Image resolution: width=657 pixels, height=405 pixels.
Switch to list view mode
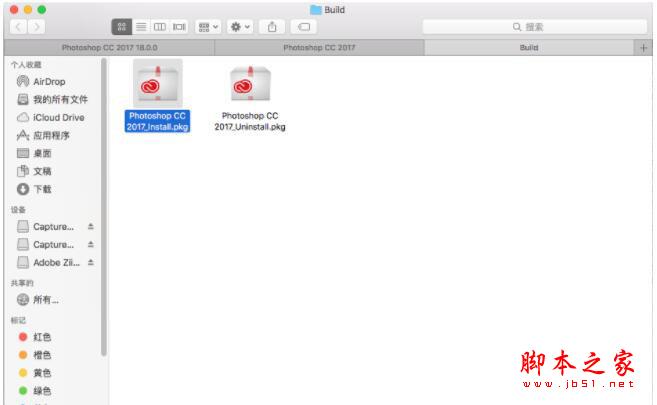click(141, 27)
